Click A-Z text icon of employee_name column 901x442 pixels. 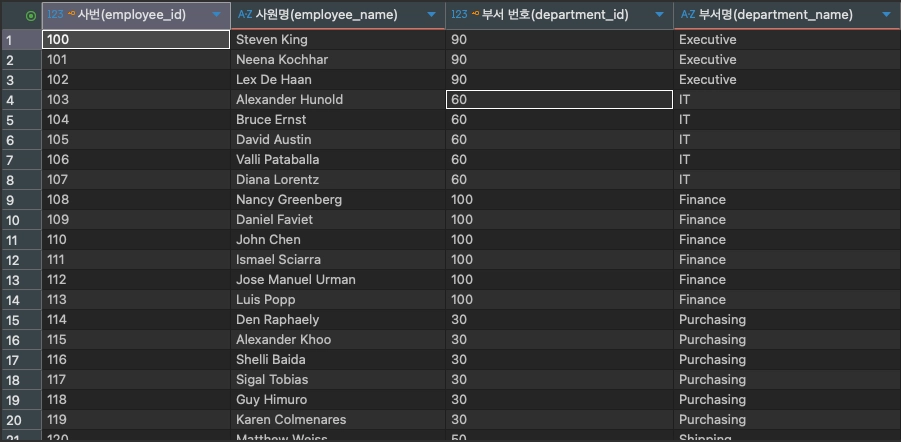[x=245, y=15]
